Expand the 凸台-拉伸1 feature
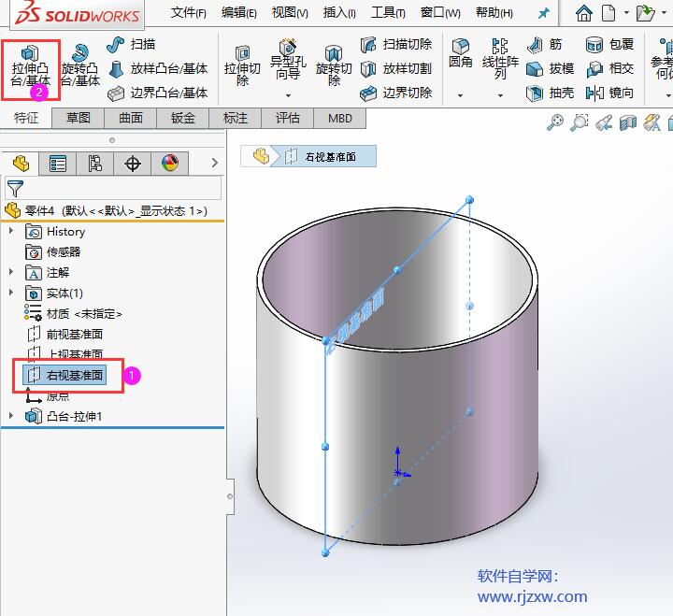 click(11, 416)
